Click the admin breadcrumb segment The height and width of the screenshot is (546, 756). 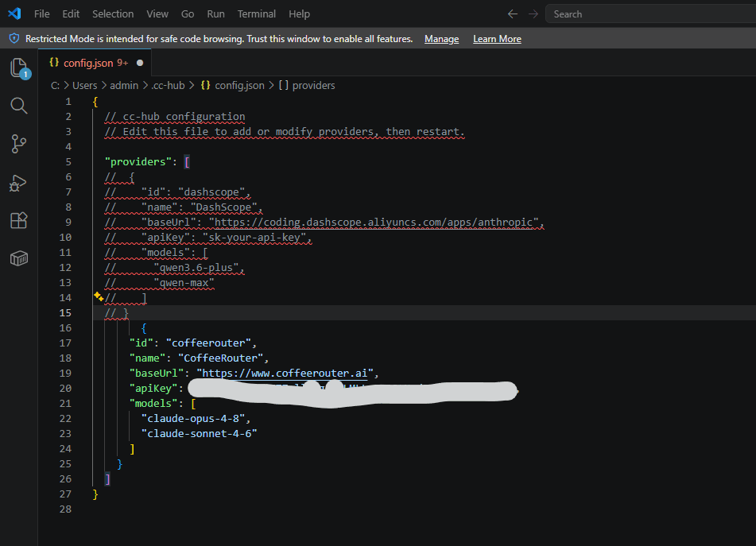click(124, 85)
